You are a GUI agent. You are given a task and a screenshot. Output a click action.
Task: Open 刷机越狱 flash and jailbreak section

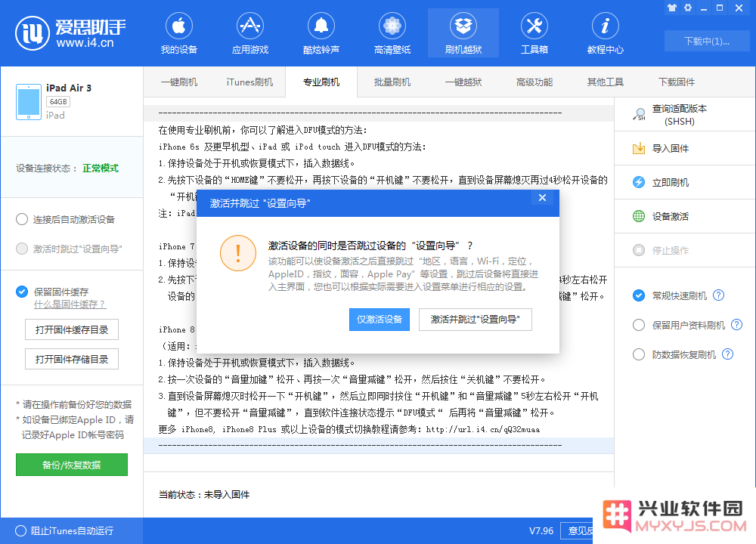[463, 33]
